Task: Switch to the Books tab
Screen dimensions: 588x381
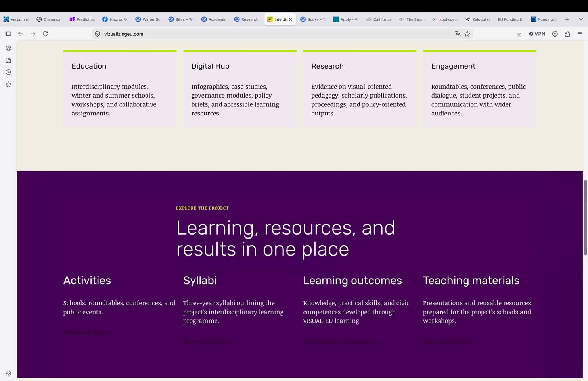Action: point(313,19)
